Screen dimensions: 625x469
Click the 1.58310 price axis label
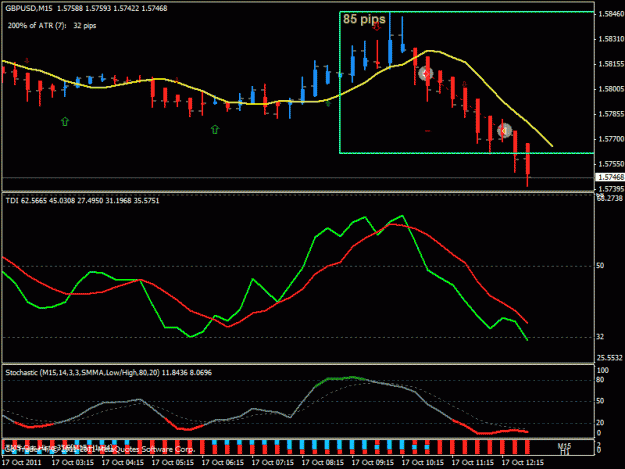click(611, 39)
